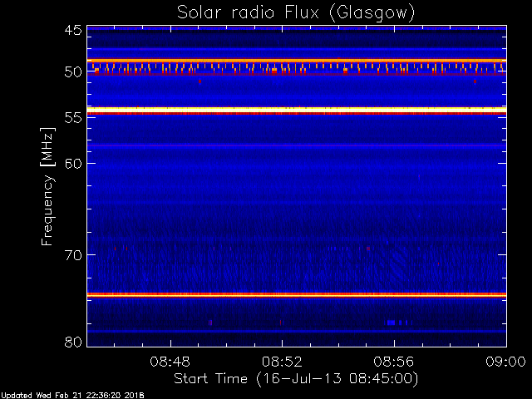Click the 80 MHz frequency tick label

[x=72, y=342]
